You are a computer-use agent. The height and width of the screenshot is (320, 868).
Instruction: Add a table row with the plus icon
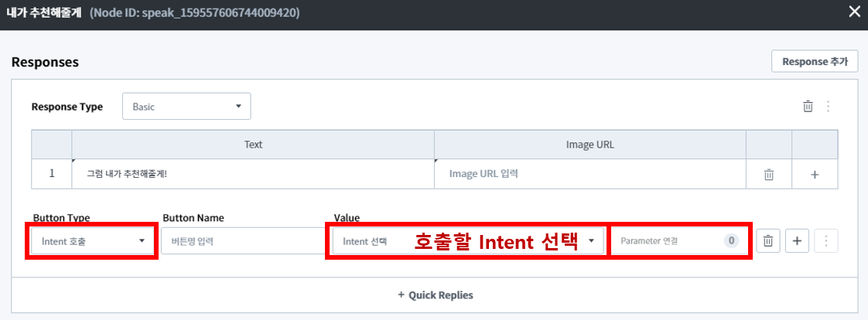click(815, 175)
